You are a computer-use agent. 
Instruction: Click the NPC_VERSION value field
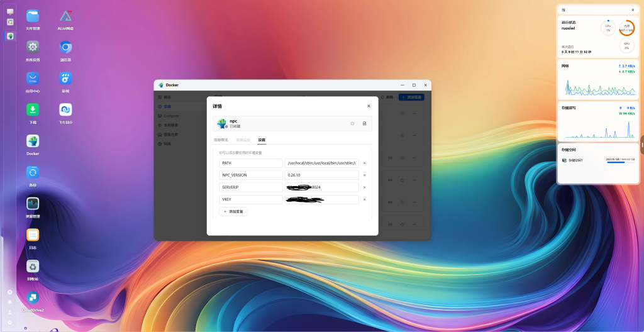click(321, 175)
